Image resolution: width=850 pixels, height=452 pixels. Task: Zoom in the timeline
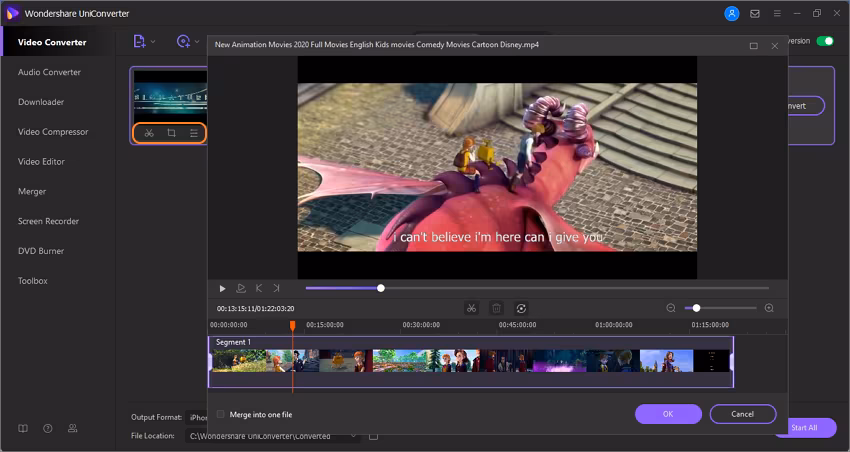769,308
